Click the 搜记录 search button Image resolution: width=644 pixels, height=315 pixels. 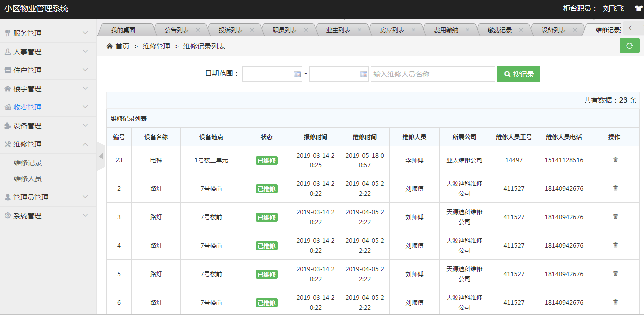pyautogui.click(x=518, y=74)
